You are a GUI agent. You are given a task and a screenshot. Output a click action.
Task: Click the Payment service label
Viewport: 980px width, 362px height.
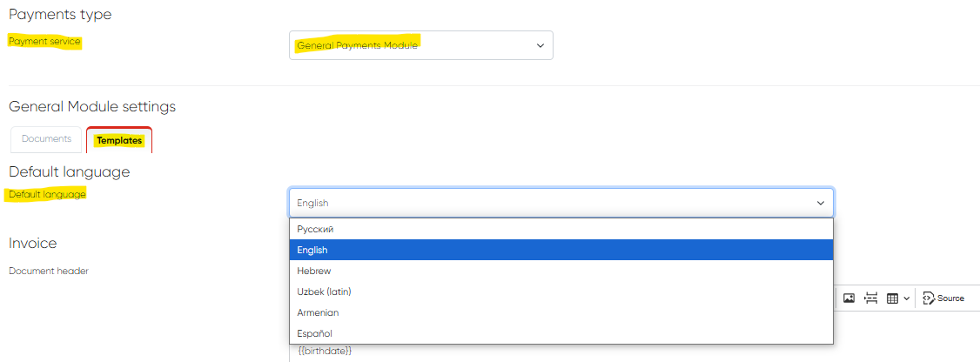pyautogui.click(x=44, y=42)
